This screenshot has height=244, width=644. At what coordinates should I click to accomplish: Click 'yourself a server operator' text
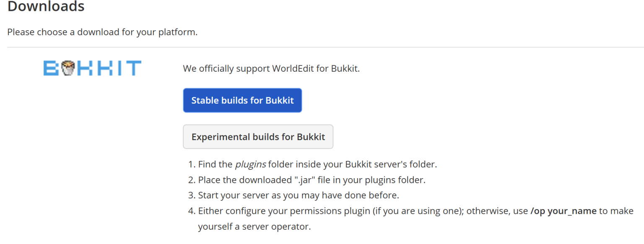click(x=254, y=227)
